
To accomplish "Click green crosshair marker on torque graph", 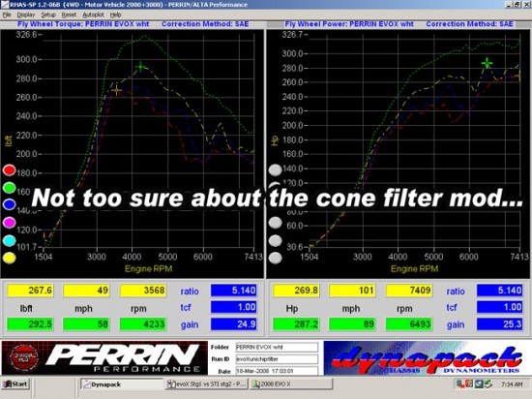I will (140, 67).
